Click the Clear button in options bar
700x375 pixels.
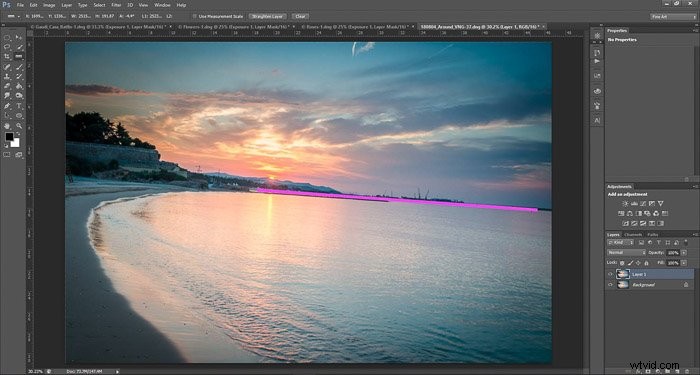point(300,16)
